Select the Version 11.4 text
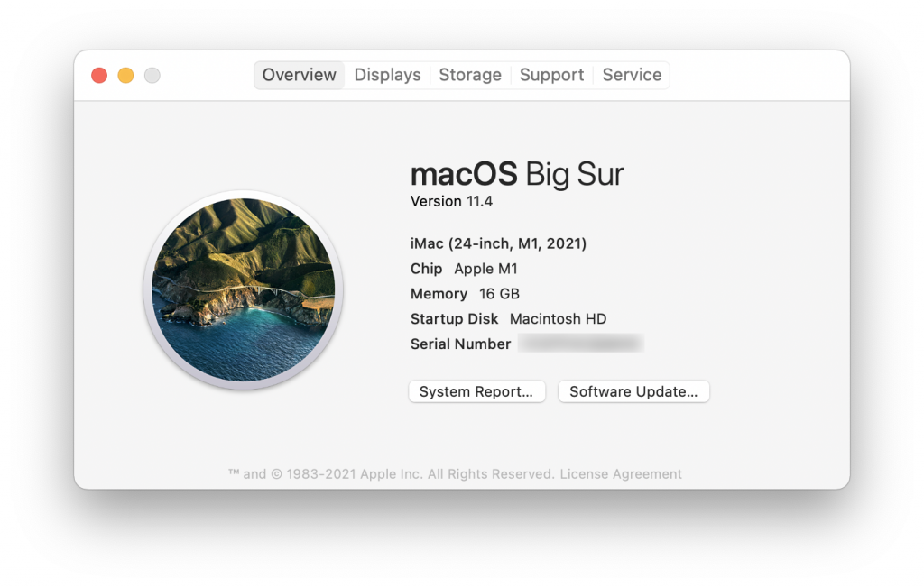This screenshot has height=587, width=924. 451,201
